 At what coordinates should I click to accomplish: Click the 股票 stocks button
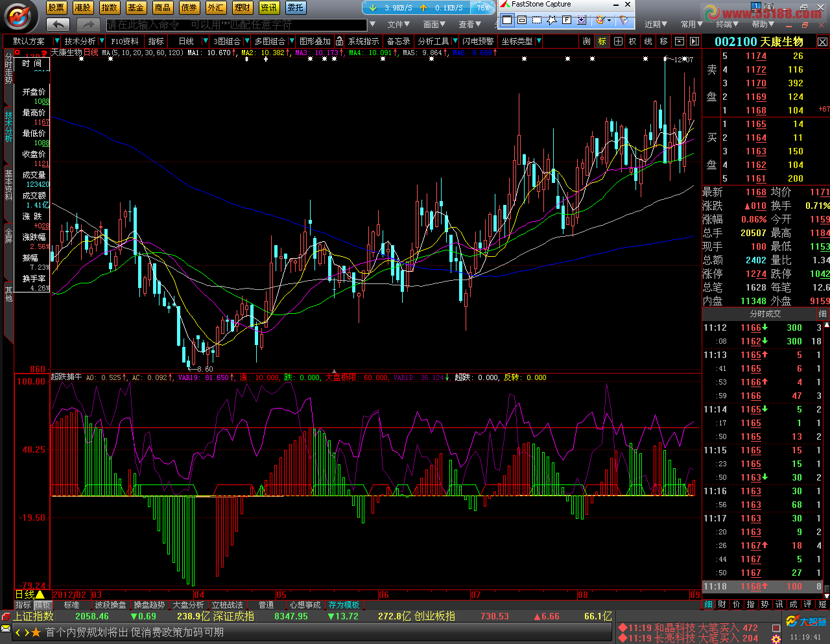(x=56, y=7)
